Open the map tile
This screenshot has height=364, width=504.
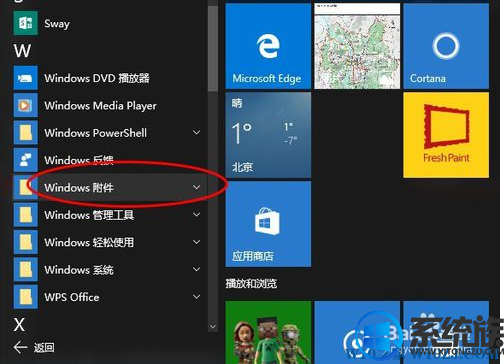357,46
